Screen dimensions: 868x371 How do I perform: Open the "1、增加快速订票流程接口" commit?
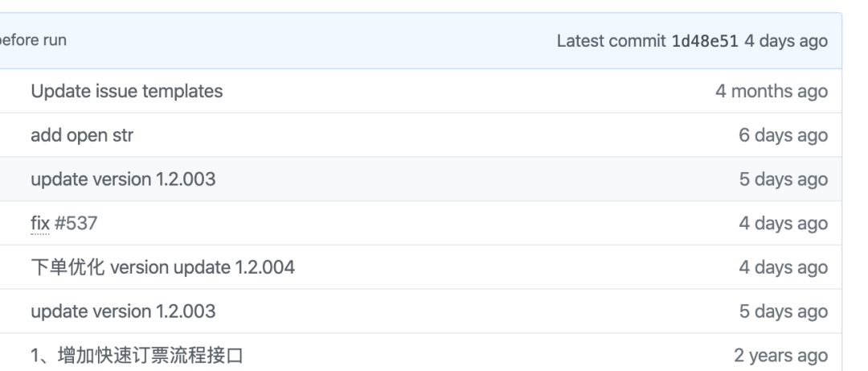[x=148, y=354]
